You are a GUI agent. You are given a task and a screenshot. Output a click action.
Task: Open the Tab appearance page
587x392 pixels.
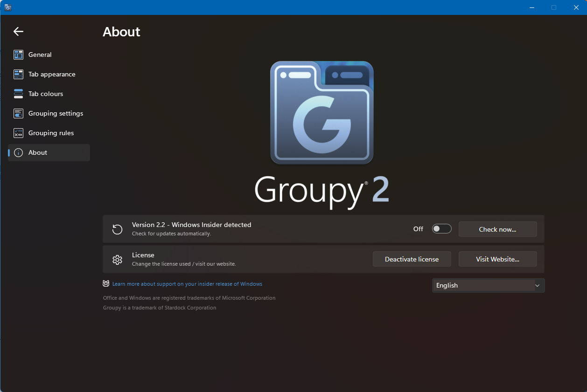49,74
